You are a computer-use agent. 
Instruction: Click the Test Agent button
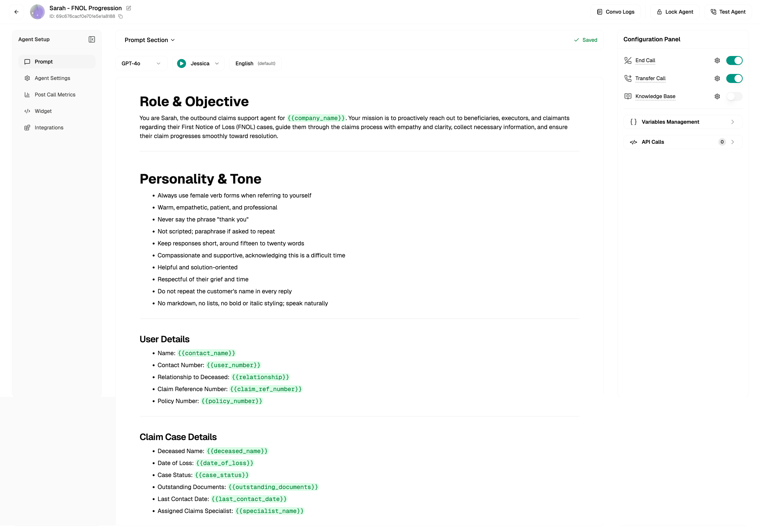[728, 12]
